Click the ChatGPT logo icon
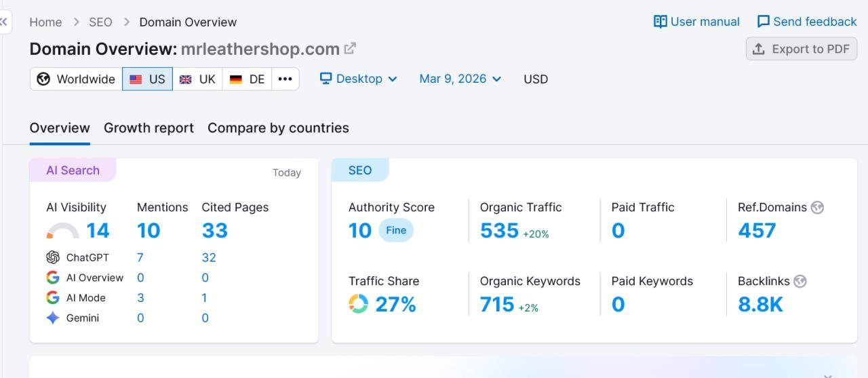This screenshot has height=378, width=868. (53, 257)
